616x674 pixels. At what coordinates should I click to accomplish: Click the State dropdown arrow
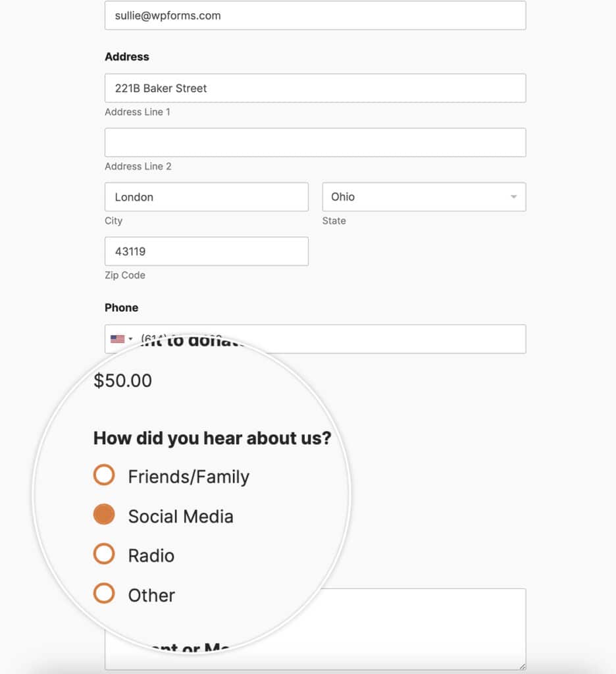(x=513, y=197)
